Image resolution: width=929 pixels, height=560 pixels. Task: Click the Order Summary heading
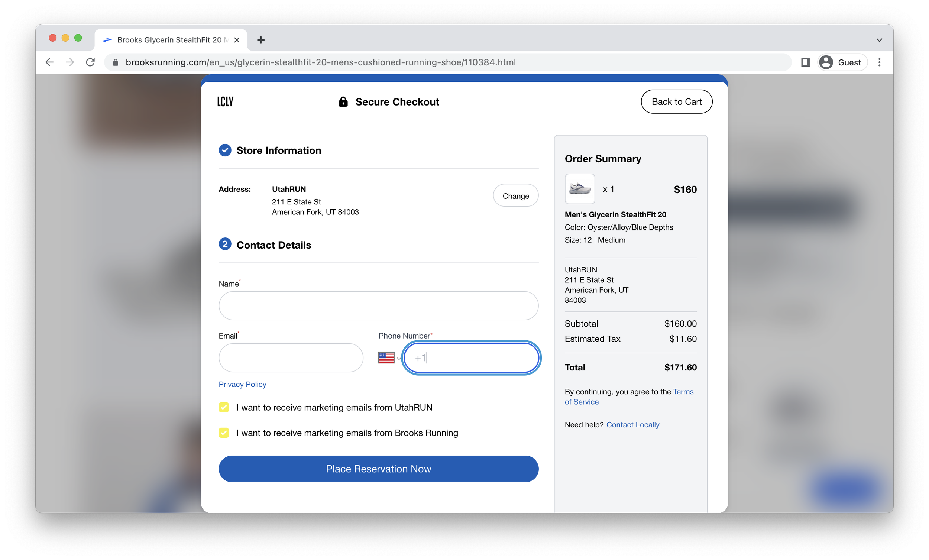click(x=602, y=159)
